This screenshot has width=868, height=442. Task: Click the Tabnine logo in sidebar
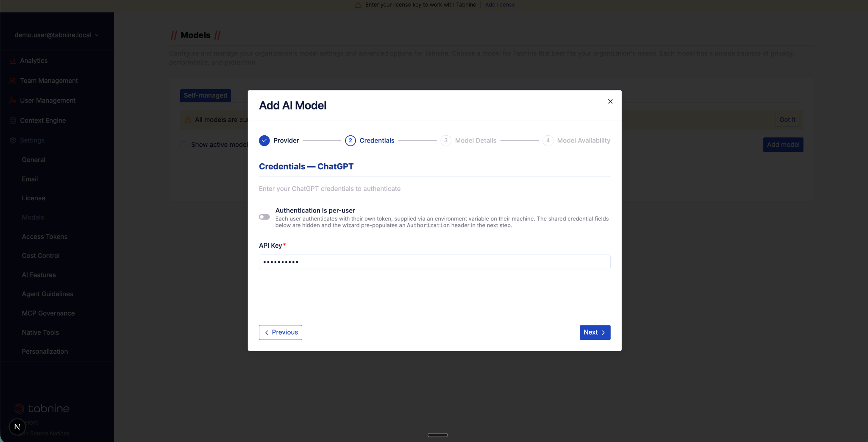(x=42, y=408)
